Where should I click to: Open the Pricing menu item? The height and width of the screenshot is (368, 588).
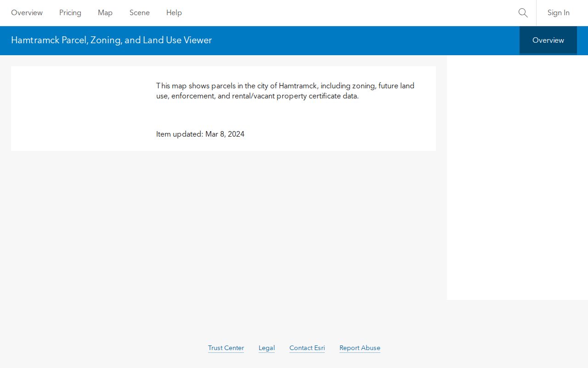(70, 13)
